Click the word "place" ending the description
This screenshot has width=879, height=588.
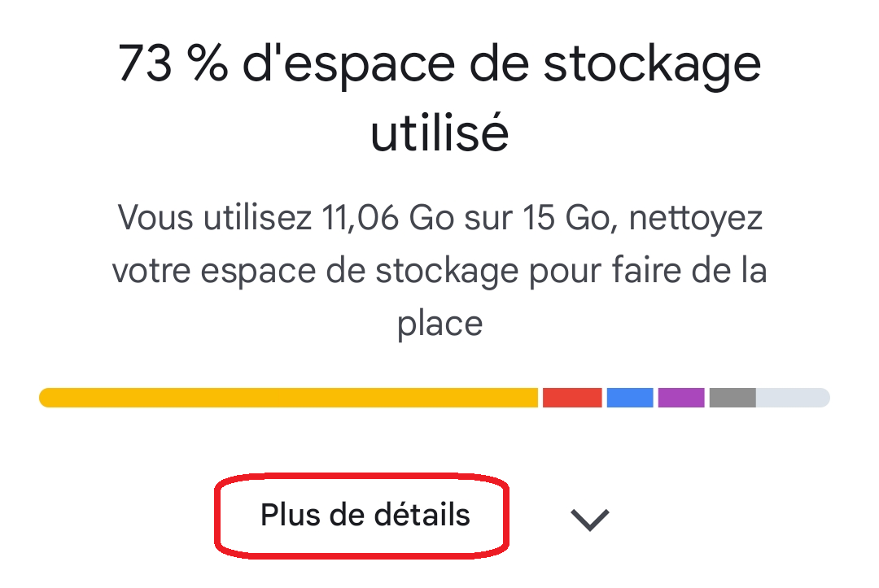[x=439, y=323]
